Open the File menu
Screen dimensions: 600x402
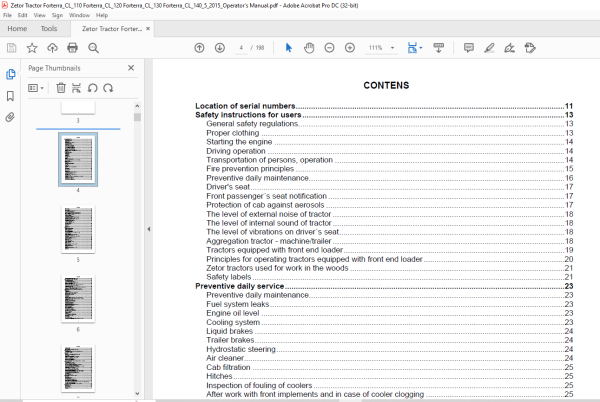coord(7,15)
